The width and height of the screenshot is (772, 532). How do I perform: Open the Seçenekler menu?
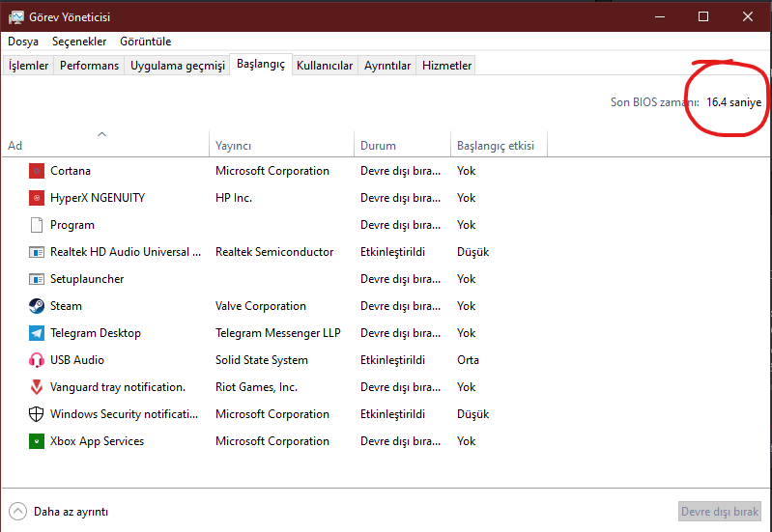point(79,42)
